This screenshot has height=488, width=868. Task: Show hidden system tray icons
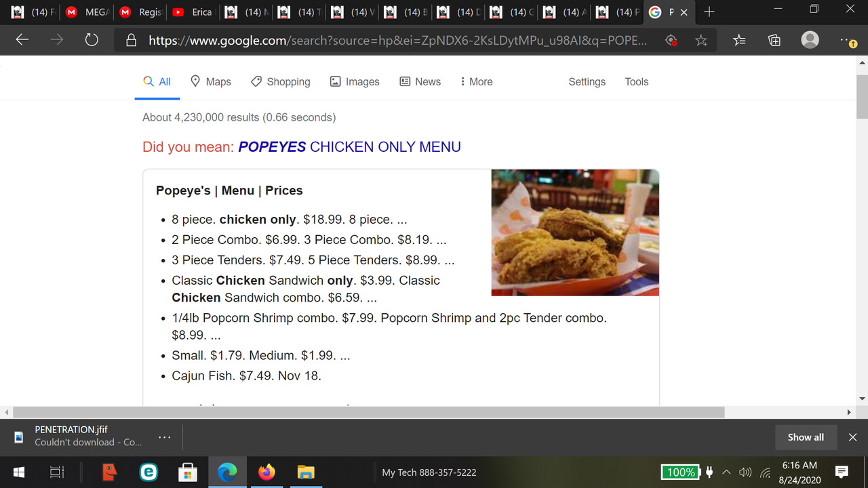tap(726, 472)
